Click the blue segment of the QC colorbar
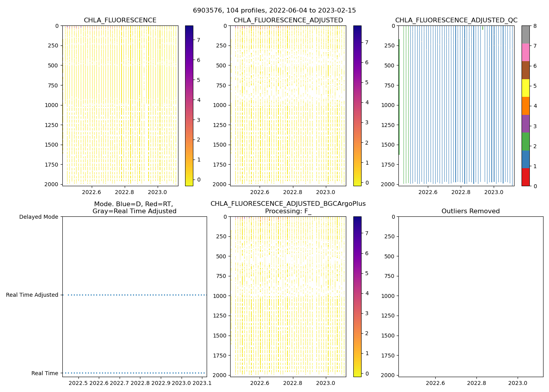This screenshot has height=392, width=549. [x=525, y=159]
